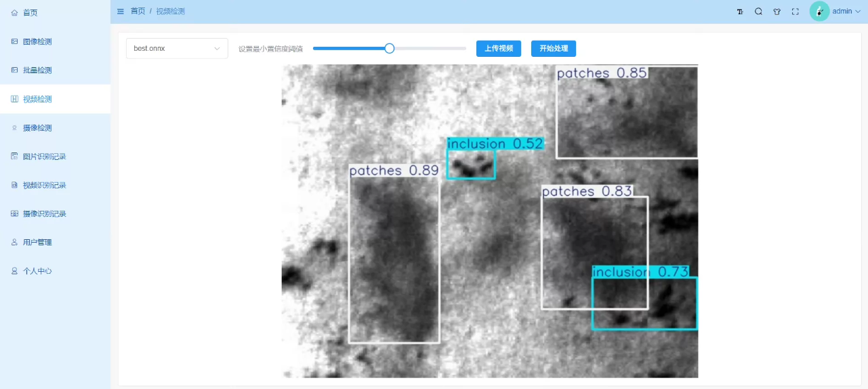Click the person icon beside 用户管理
Screen dimensions: 868x389
click(15, 242)
